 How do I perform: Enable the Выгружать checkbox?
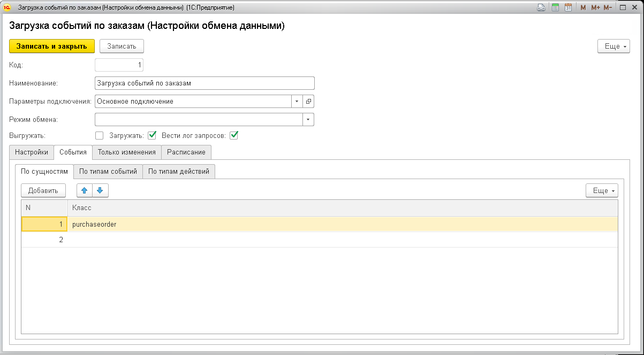pos(99,135)
